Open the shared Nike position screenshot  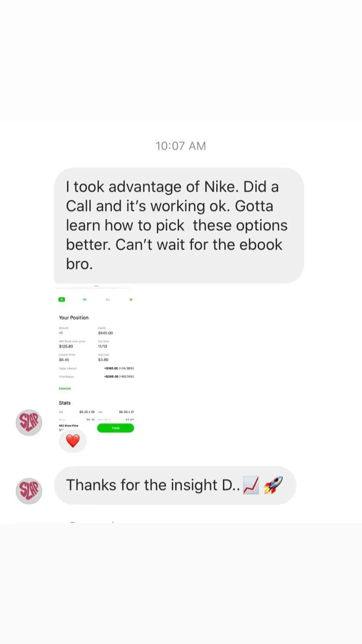coord(96,359)
